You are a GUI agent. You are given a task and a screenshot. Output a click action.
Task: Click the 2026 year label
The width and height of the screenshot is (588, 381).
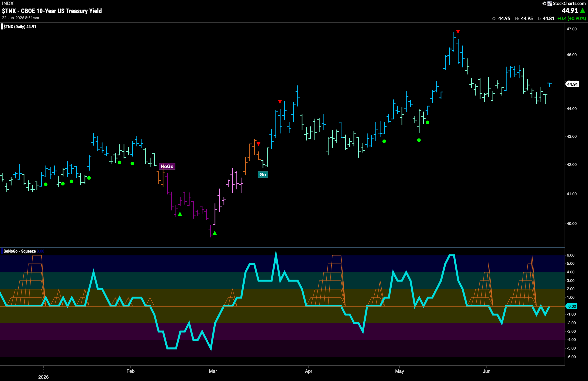43,377
